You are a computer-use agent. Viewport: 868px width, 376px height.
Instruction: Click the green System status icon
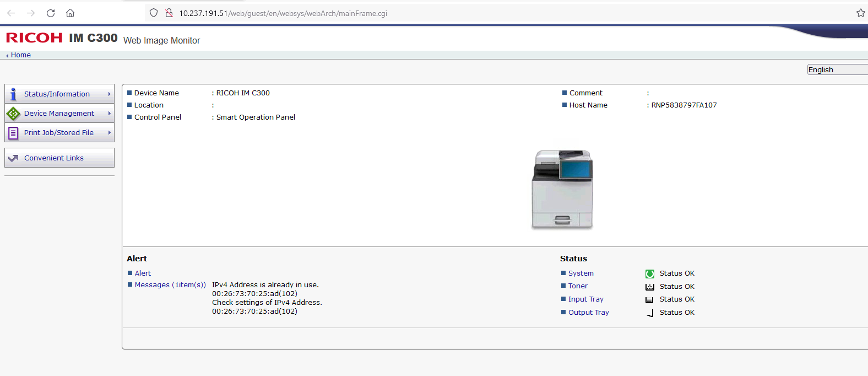[x=650, y=273]
